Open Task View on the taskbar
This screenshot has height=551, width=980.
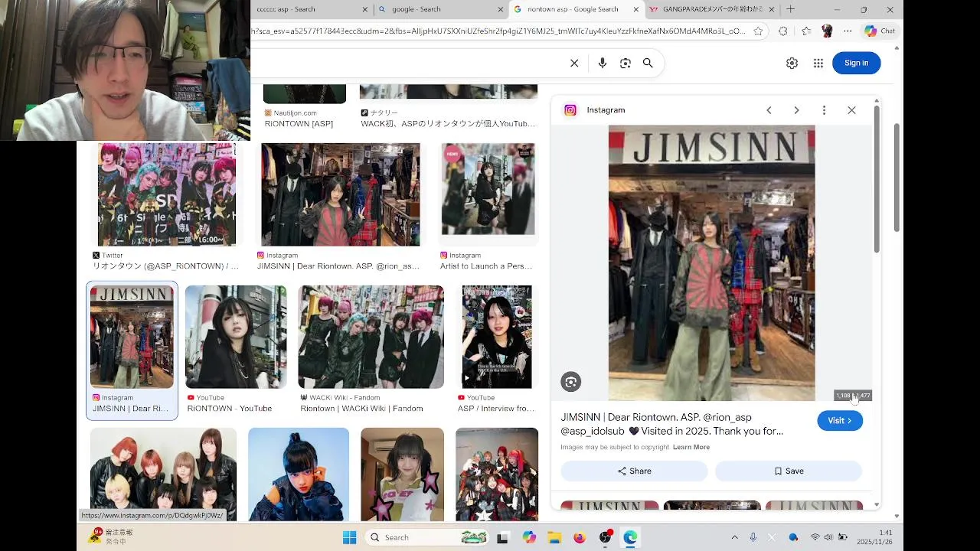(x=503, y=537)
